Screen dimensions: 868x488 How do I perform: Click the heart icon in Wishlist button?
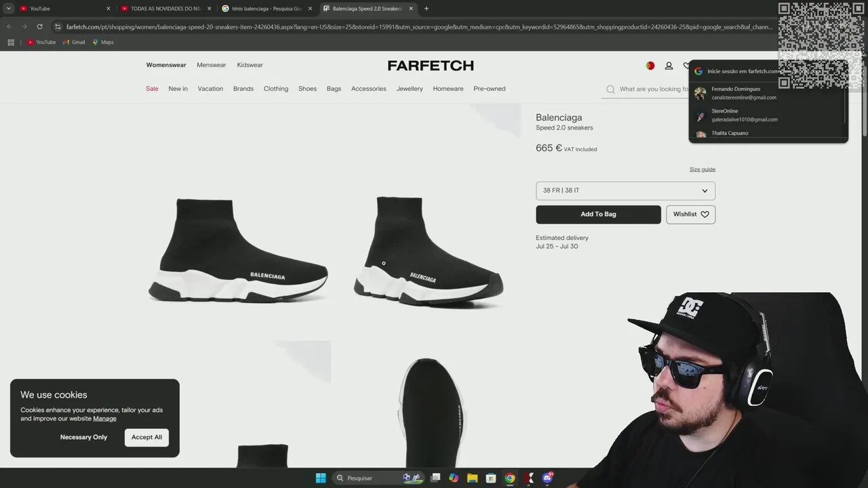click(705, 214)
